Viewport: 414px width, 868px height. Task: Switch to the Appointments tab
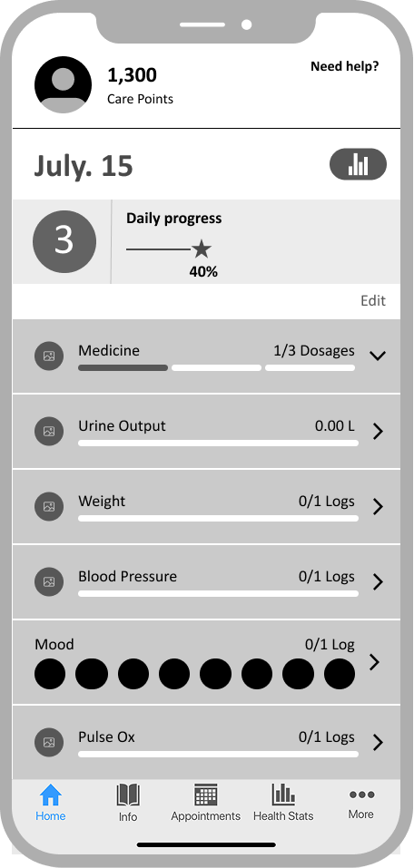coord(205,803)
